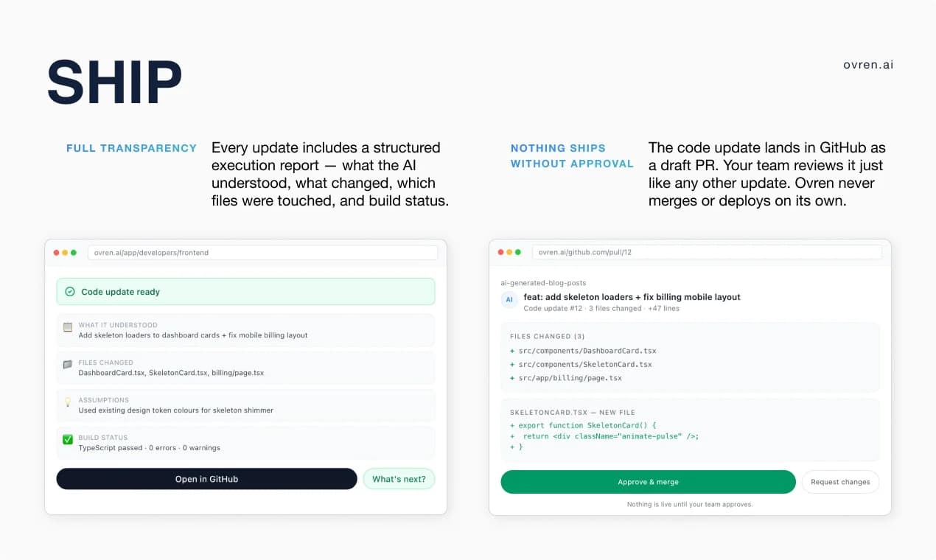Click the plus icon beside DashboardCard.tsx path

pos(512,351)
